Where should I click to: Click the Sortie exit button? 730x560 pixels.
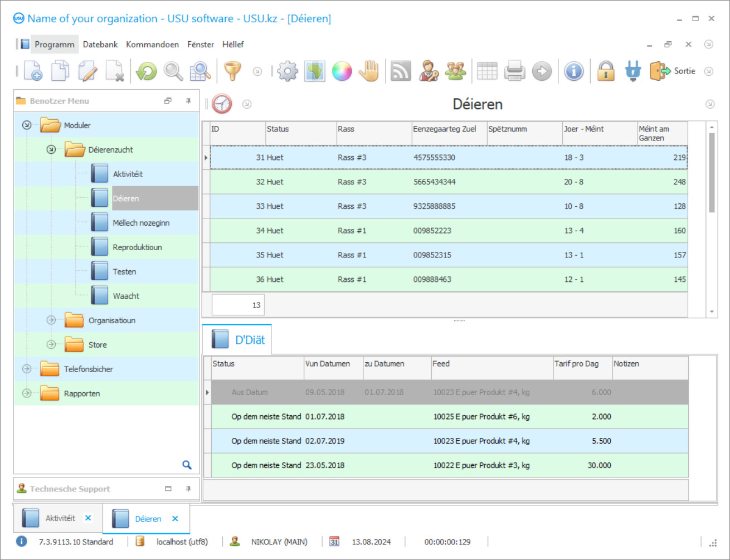pyautogui.click(x=673, y=71)
